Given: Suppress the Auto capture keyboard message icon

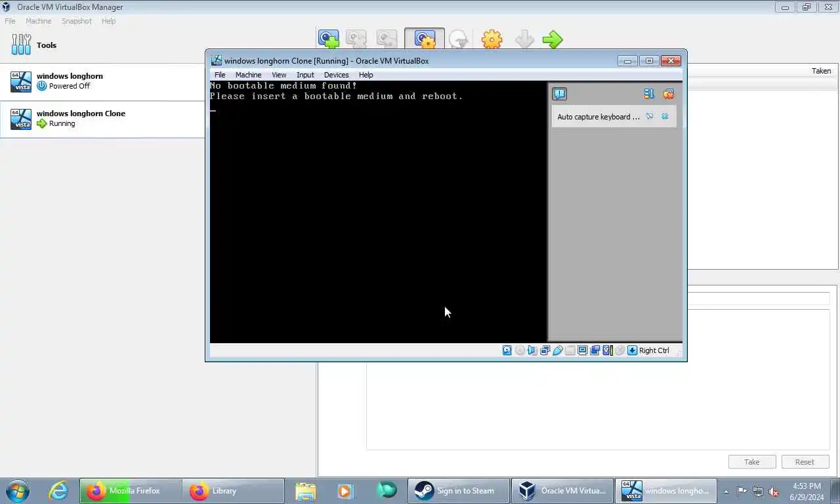Looking at the screenshot, I should pyautogui.click(x=650, y=116).
